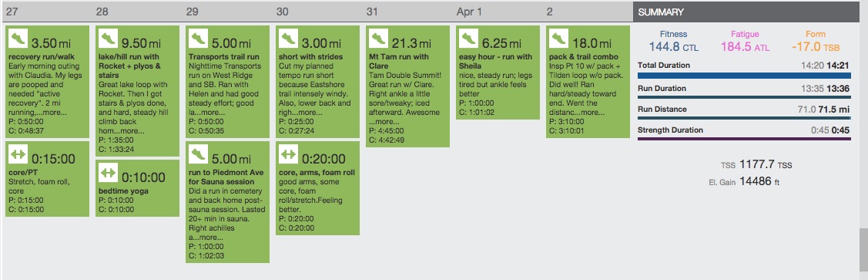Screen dimensions: 868x280
Task: Click the shoe icon on Transports trail run
Action: coord(198,39)
